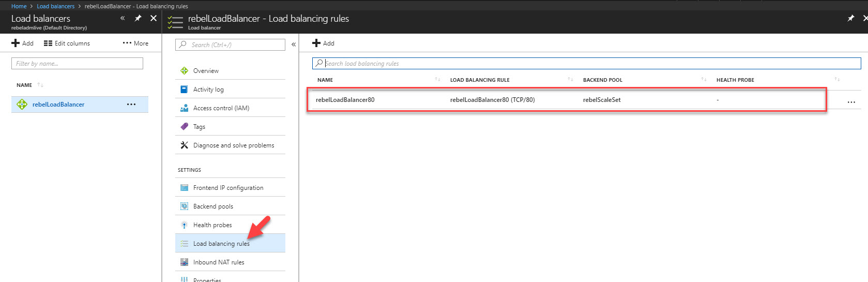The image size is (868, 282).
Task: Click the Diagnose wrench icon
Action: [184, 145]
